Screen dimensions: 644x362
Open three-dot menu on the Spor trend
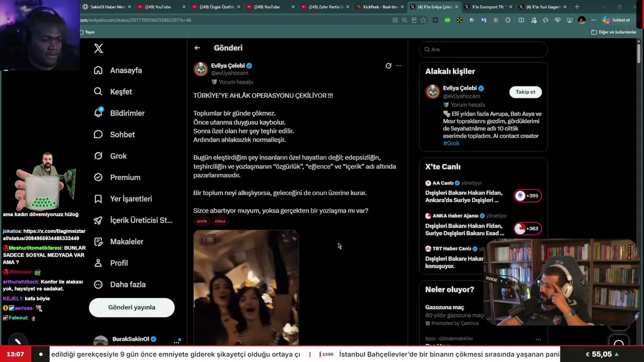(538, 339)
